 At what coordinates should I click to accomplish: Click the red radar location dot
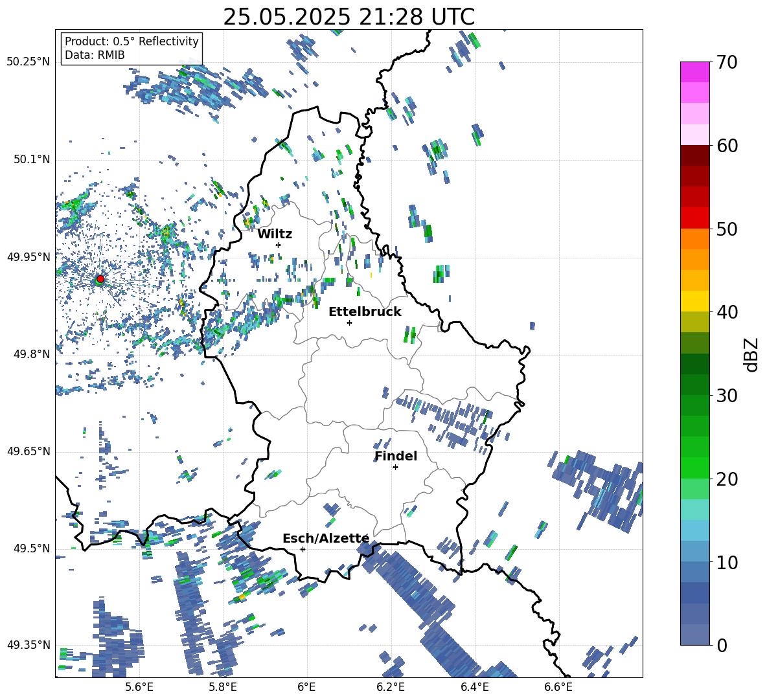click(100, 278)
